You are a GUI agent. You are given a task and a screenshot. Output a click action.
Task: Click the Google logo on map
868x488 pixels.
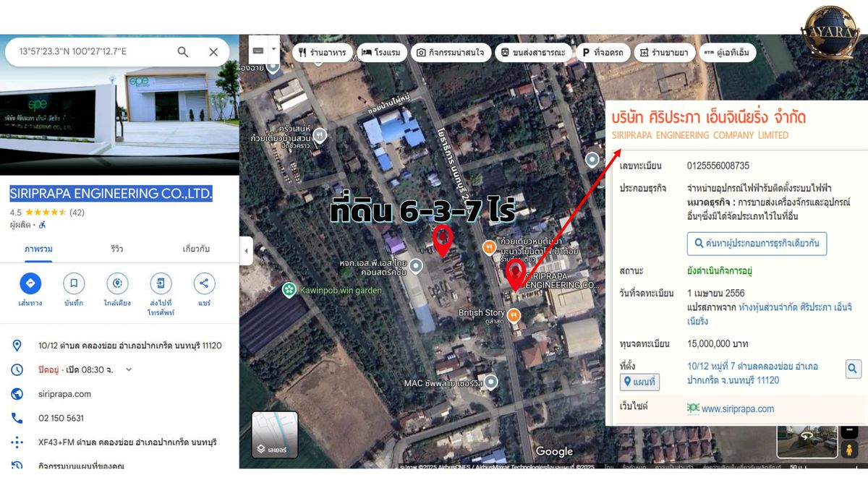pyautogui.click(x=554, y=452)
